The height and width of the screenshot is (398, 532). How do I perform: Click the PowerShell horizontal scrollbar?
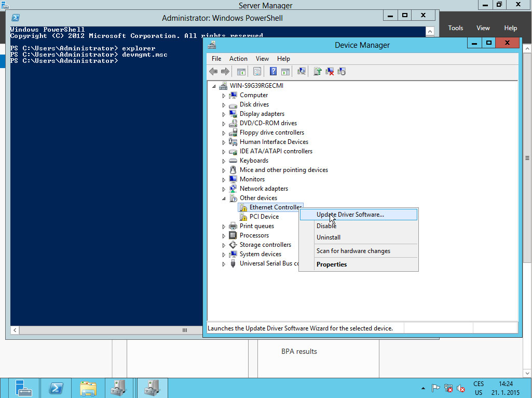click(104, 330)
